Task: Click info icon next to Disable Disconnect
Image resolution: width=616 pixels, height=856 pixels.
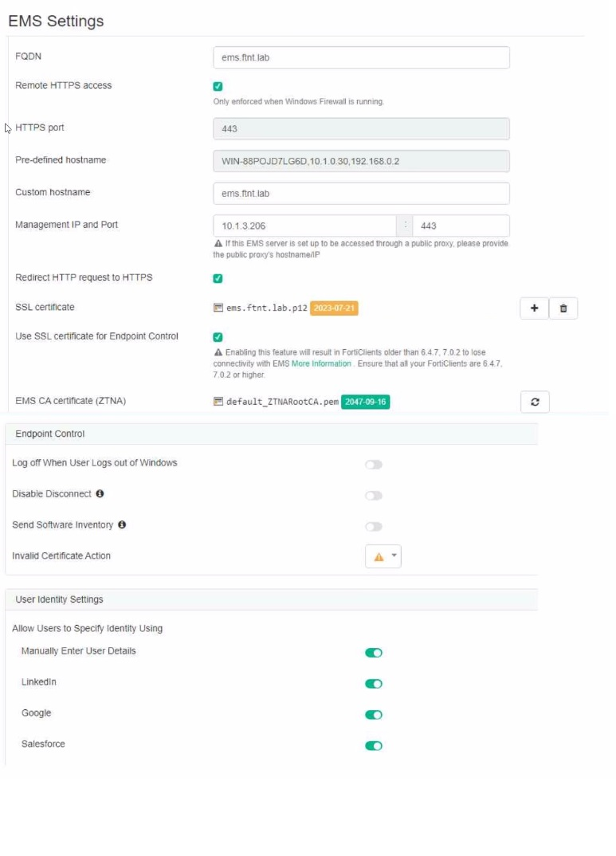Action: tap(100, 494)
